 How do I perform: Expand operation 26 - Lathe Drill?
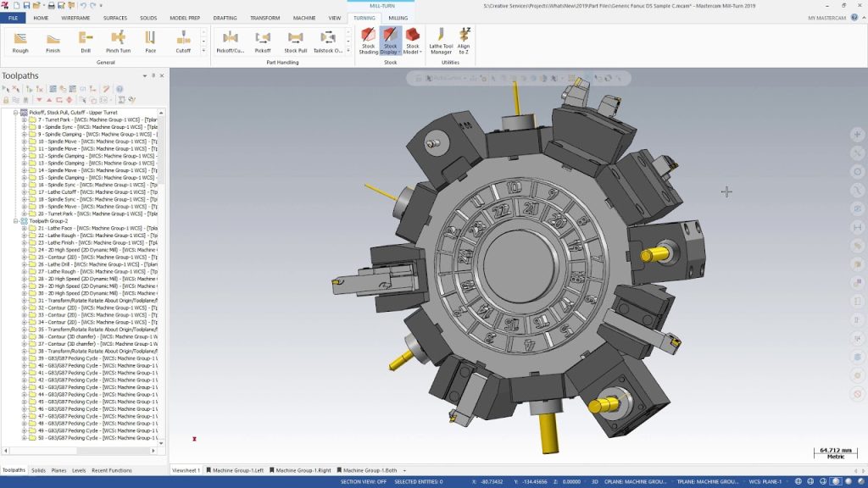click(x=24, y=264)
